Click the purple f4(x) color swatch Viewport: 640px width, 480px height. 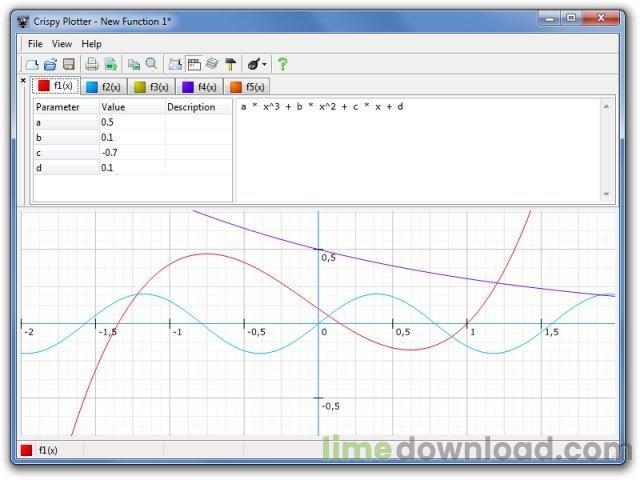[x=188, y=87]
